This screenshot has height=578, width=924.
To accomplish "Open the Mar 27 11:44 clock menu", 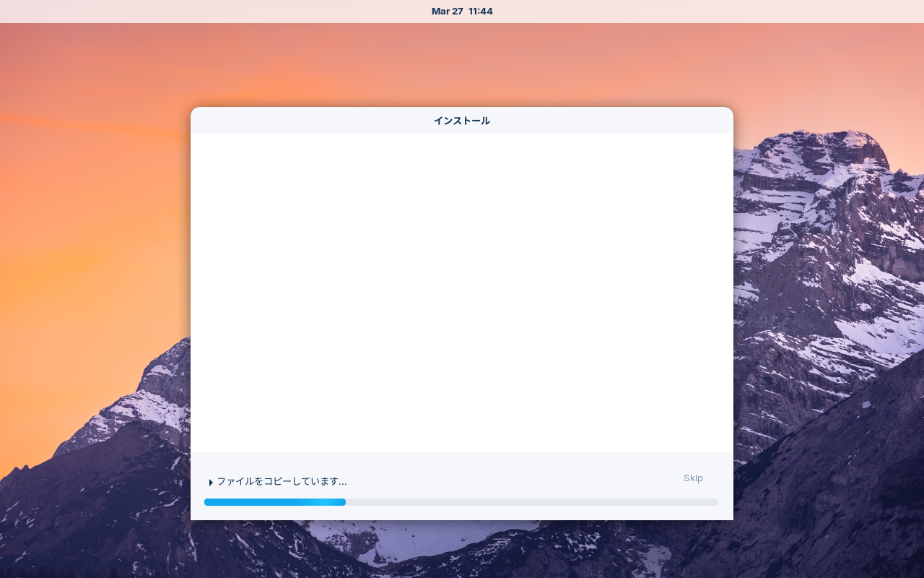I will (462, 12).
